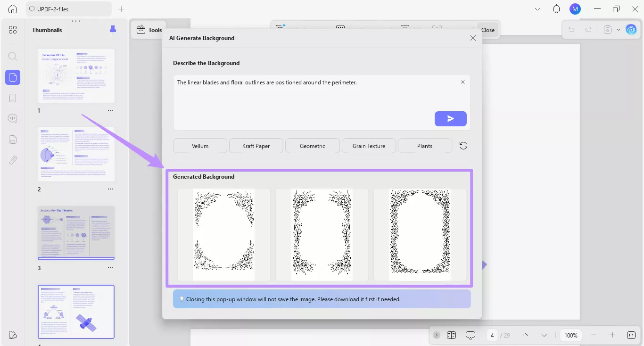The image size is (644, 346).
Task: Go to the UPDF home screen
Action: pyautogui.click(x=13, y=9)
